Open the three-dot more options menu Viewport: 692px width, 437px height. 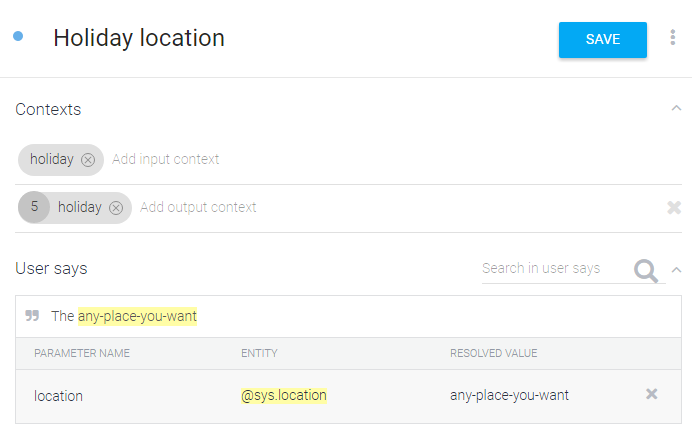(672, 39)
